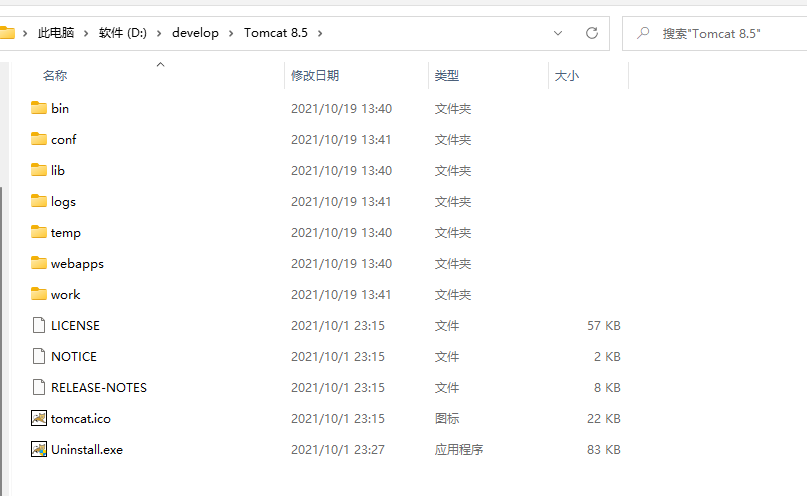Viewport: 807px width, 496px height.
Task: Click the 83 KB size of Uninstall.exe
Action: (x=604, y=450)
